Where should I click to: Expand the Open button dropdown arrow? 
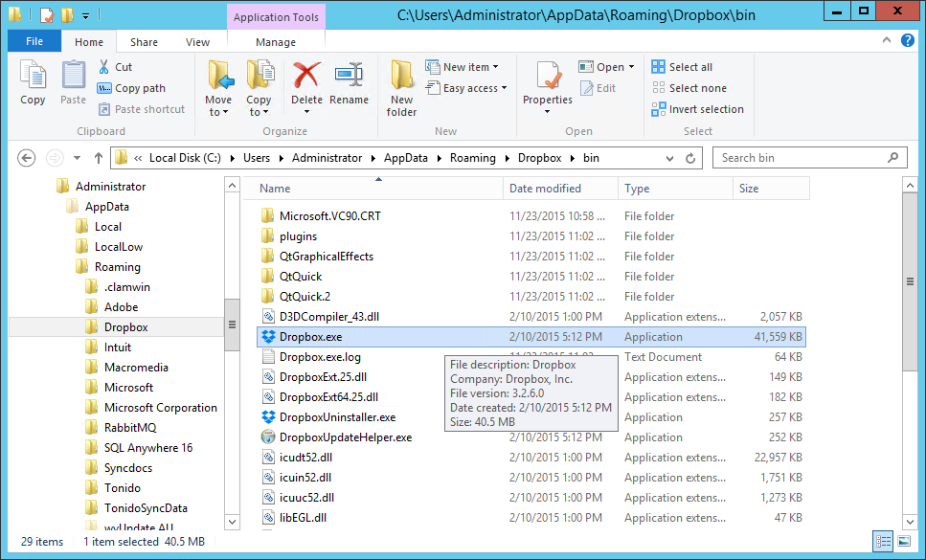pyautogui.click(x=631, y=67)
